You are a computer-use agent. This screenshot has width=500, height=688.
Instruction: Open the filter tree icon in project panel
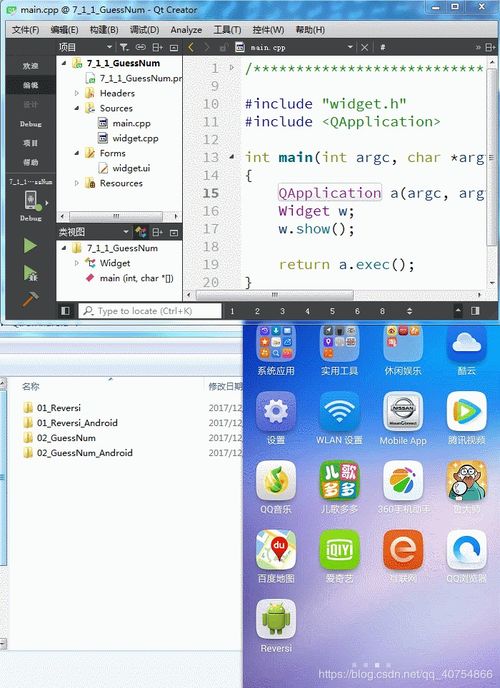click(124, 47)
